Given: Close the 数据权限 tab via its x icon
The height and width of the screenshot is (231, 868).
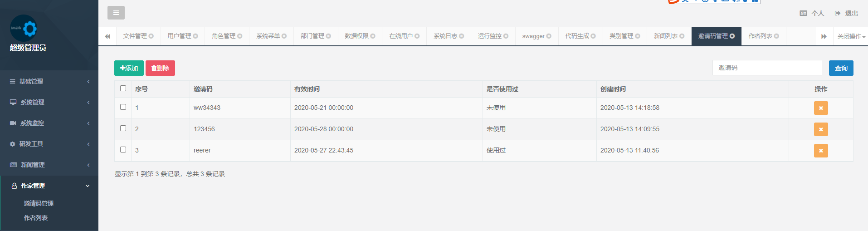Looking at the screenshot, I should coord(373,36).
